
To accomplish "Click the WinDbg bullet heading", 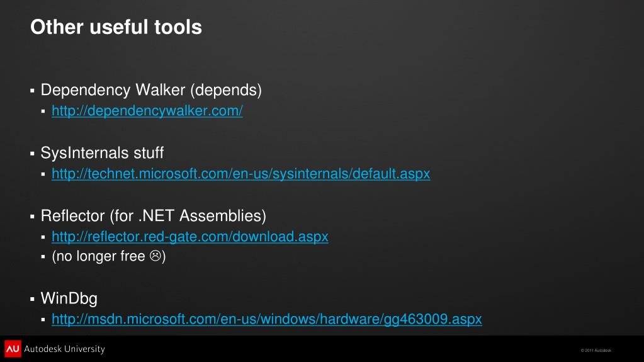I will click(x=69, y=298).
